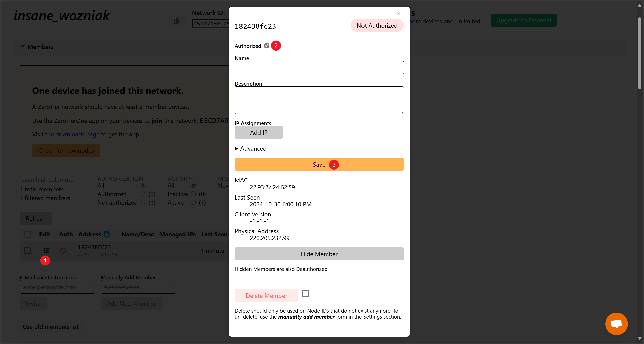Toggle the Authorized checkbox in dialog
644x344 pixels.
(x=267, y=46)
